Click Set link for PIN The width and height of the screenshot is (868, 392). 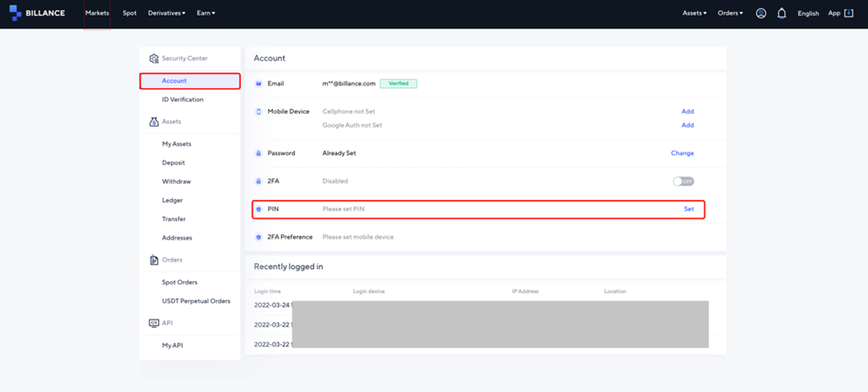[689, 209]
